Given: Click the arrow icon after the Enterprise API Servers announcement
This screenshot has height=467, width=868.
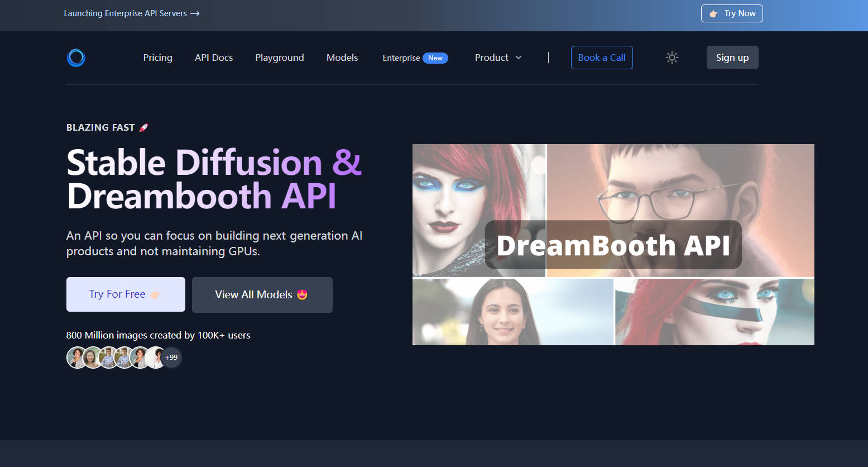Looking at the screenshot, I should pos(195,13).
